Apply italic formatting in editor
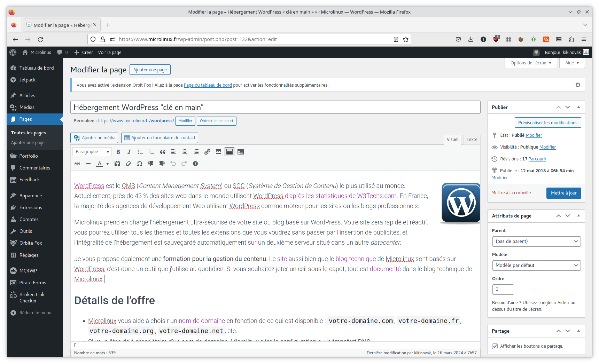This screenshot has width=599, height=364. [129, 152]
